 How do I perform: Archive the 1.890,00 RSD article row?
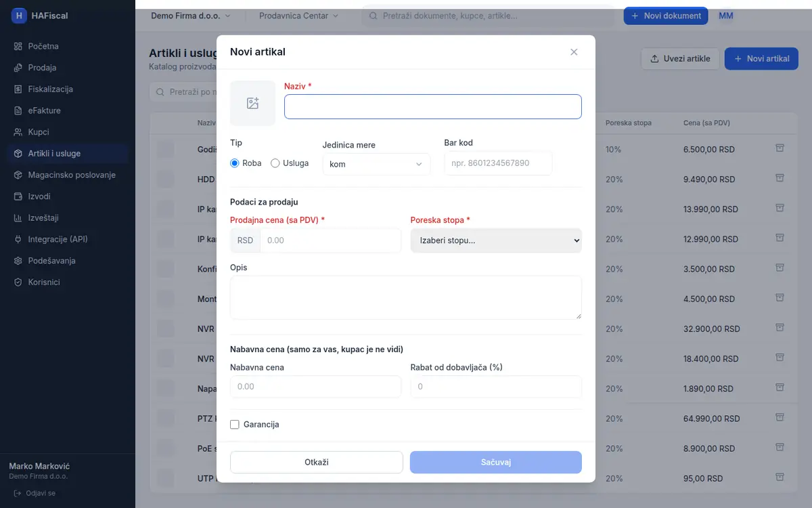pyautogui.click(x=780, y=387)
